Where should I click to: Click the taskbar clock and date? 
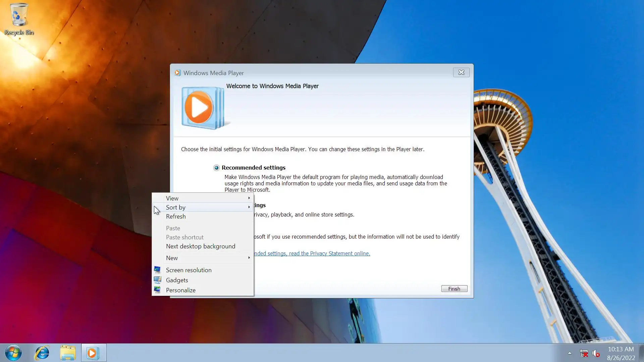621,353
